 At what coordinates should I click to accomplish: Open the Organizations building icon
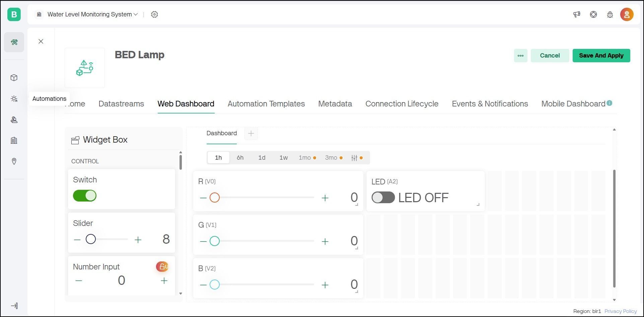pyautogui.click(x=14, y=141)
